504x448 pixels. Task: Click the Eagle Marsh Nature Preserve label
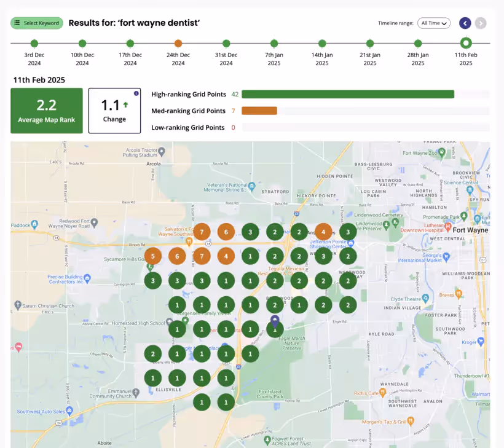tap(292, 344)
